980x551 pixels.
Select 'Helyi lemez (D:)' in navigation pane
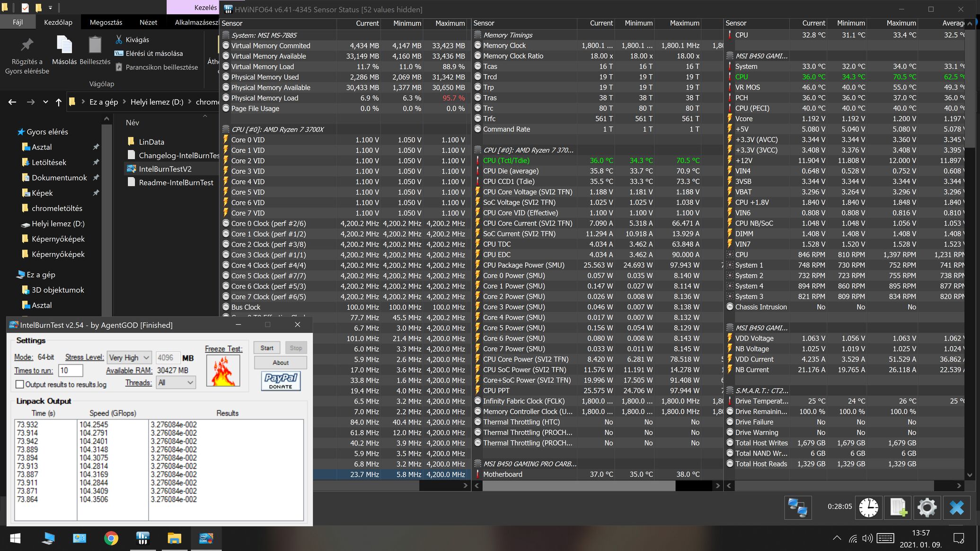[58, 224]
